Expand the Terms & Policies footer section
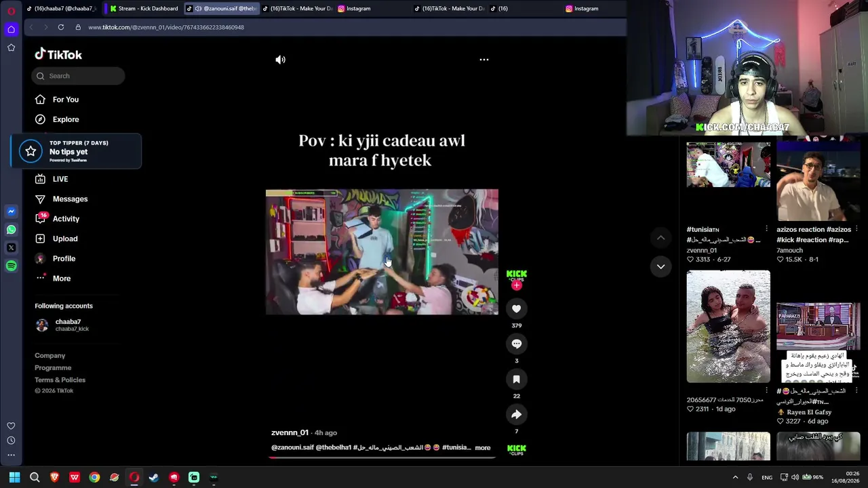Image resolution: width=868 pixels, height=488 pixels. click(x=60, y=380)
